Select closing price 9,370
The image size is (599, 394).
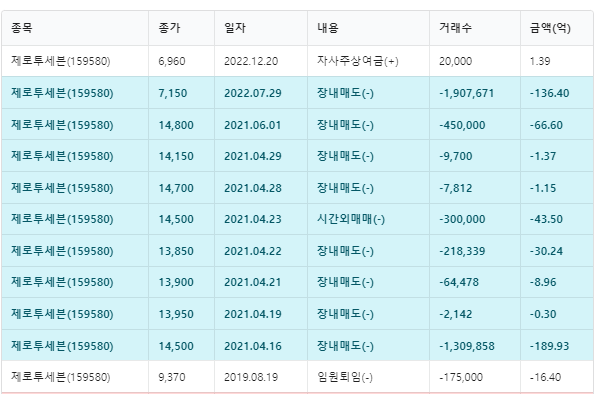coord(172,378)
